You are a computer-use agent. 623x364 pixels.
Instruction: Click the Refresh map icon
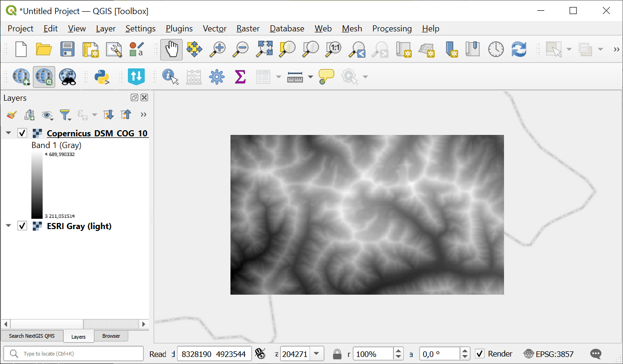click(x=519, y=50)
